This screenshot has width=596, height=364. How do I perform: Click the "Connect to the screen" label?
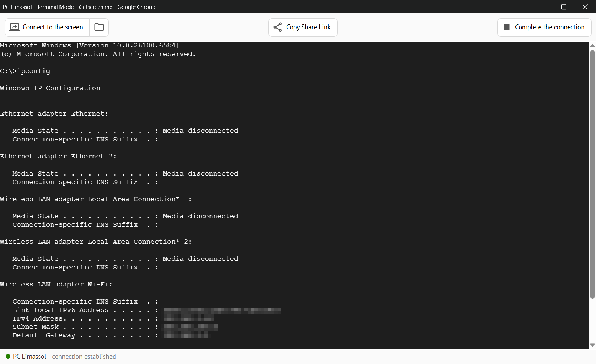click(53, 27)
